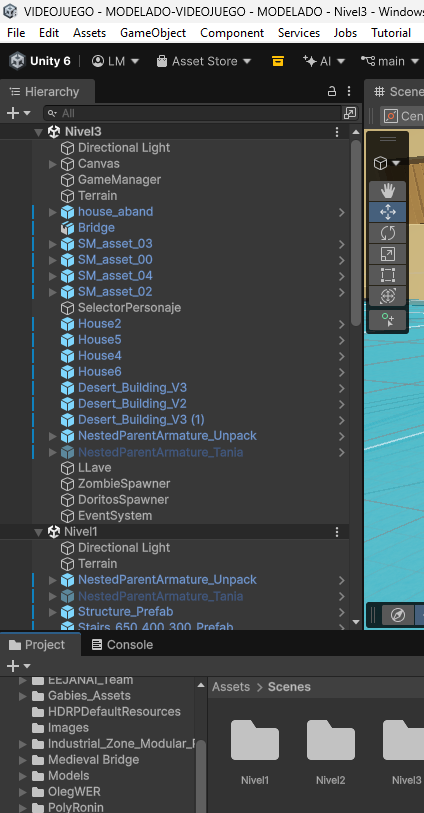Expand SM_asset_03 object

point(52,244)
